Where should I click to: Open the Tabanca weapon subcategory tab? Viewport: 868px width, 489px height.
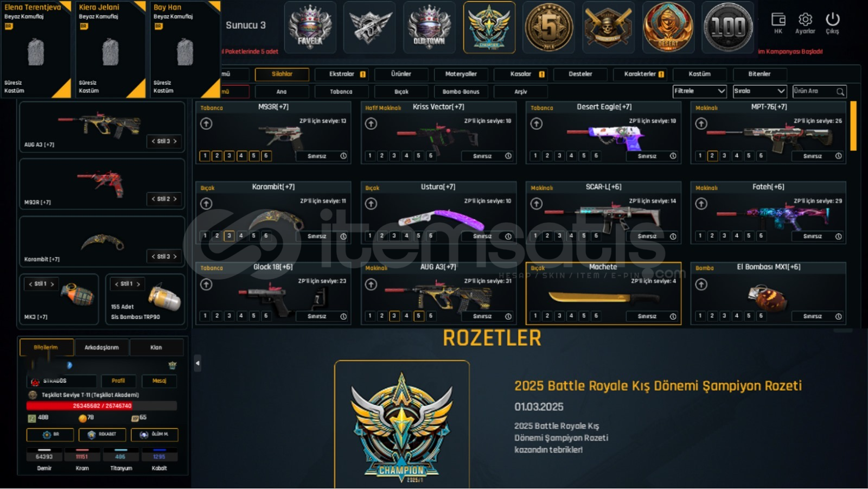(341, 92)
